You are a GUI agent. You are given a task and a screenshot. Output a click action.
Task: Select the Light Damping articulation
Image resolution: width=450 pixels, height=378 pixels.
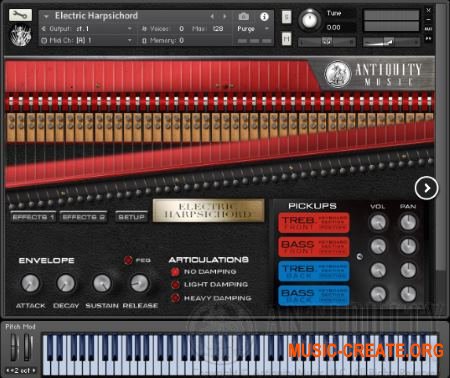coord(175,285)
